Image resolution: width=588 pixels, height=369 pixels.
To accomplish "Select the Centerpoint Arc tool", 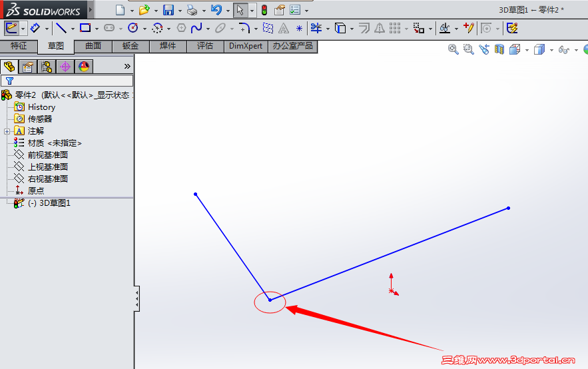I will click(157, 28).
